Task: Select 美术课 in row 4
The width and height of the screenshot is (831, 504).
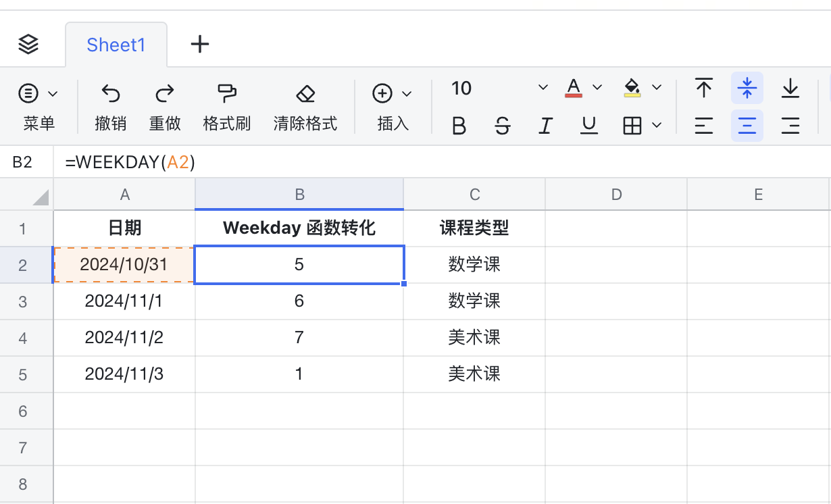Action: coord(474,338)
